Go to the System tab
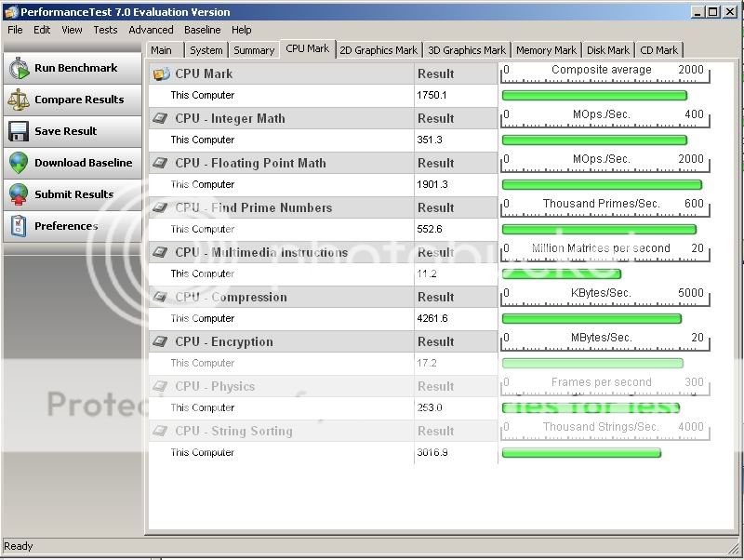 [x=206, y=50]
